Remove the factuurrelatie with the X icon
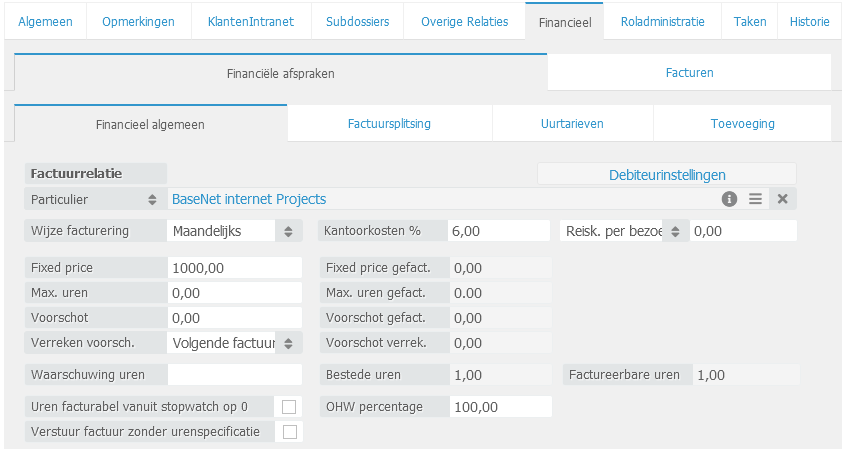The width and height of the screenshot is (846, 449). pos(783,199)
